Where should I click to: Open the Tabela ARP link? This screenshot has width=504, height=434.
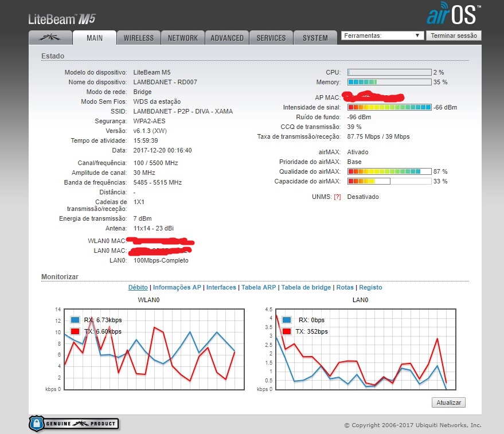tap(259, 287)
